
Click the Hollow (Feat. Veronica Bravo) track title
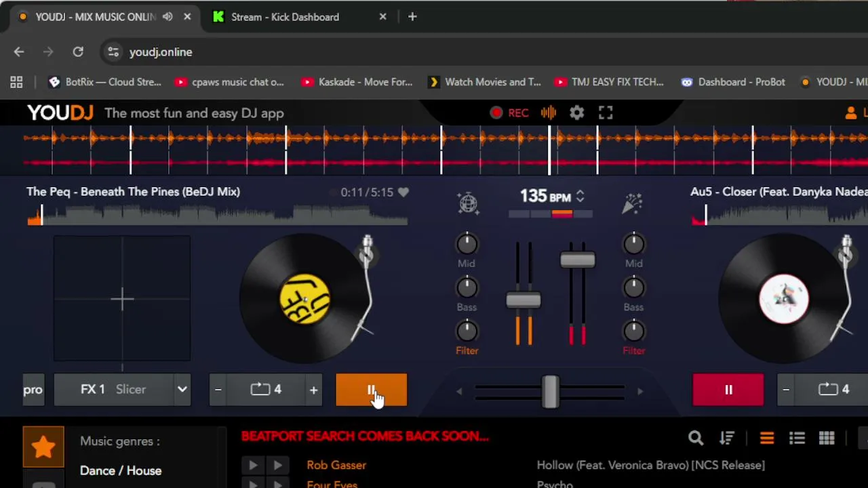[651, 465]
